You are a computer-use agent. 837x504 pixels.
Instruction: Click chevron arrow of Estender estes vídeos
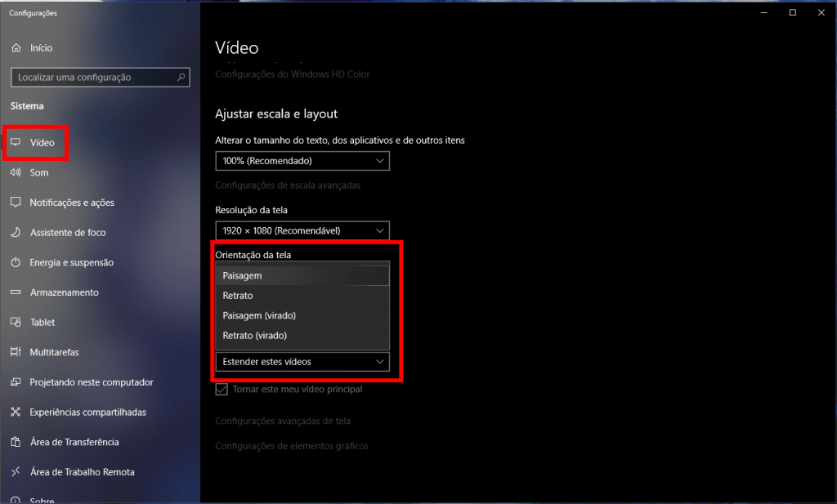point(379,362)
